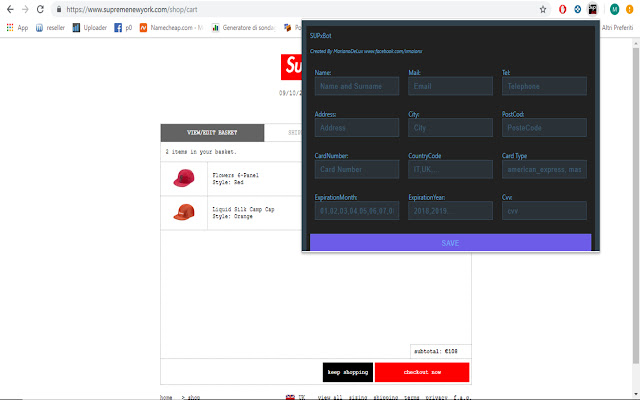
Task: Click the City input field
Action: point(450,128)
